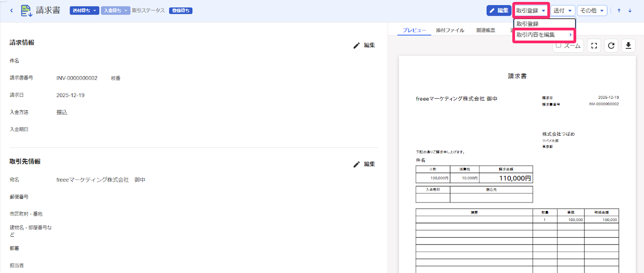The width and height of the screenshot is (644, 273).
Task: Click the invoice document icon beside 請求書
Action: point(27,10)
